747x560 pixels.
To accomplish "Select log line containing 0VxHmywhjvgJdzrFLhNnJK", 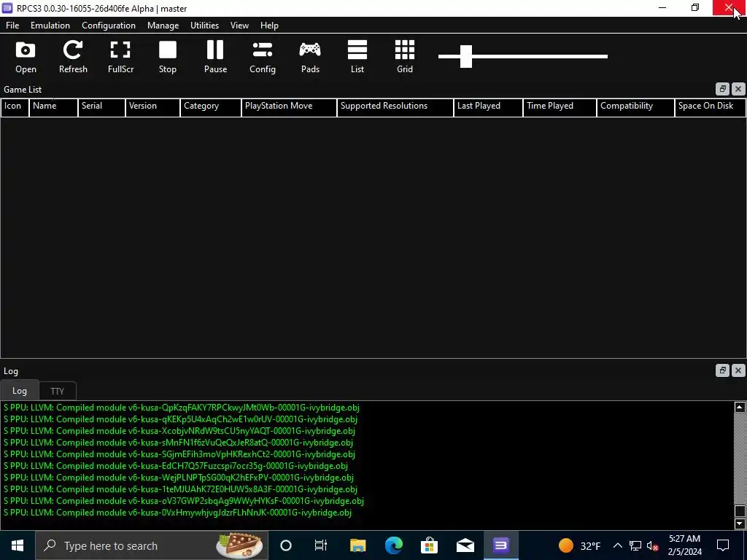I will click(177, 513).
